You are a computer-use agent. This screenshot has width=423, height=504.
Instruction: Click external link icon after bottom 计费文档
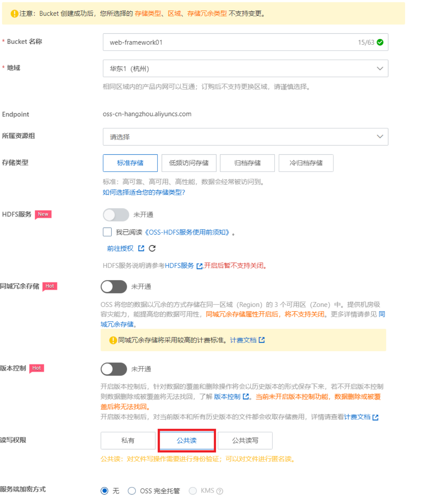pyautogui.click(x=375, y=417)
